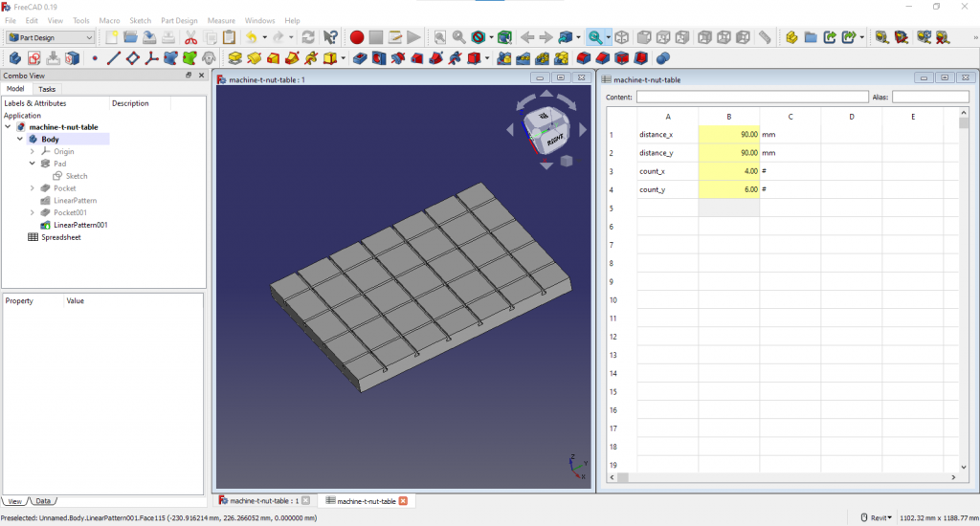Click the What's This help icon
This screenshot has height=526, width=980.
tap(330, 37)
